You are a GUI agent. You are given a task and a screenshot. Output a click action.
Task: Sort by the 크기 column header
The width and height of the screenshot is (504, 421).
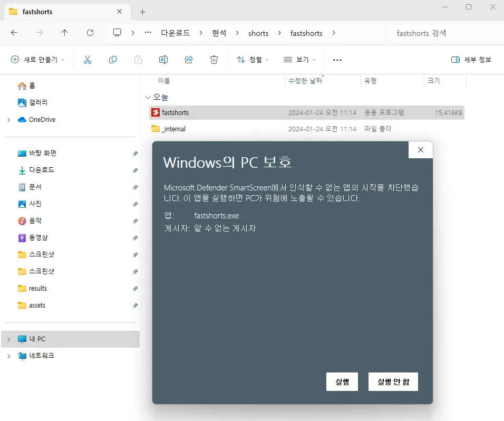[433, 81]
